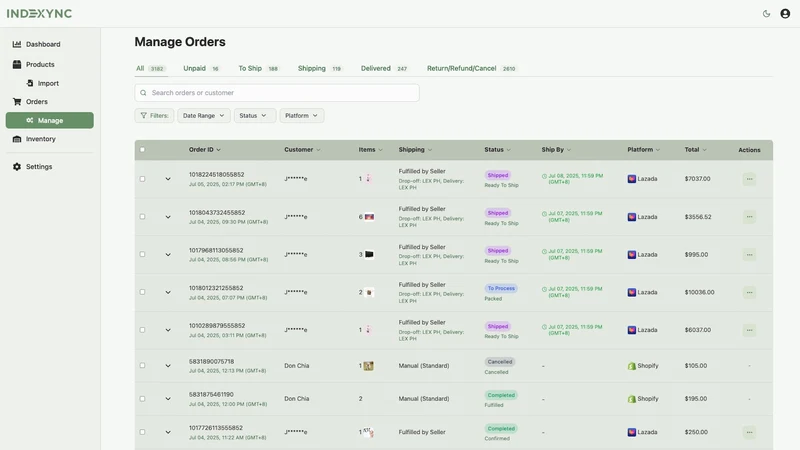The height and width of the screenshot is (450, 800).
Task: Check the box for order 1018043732455852
Action: pyautogui.click(x=142, y=217)
